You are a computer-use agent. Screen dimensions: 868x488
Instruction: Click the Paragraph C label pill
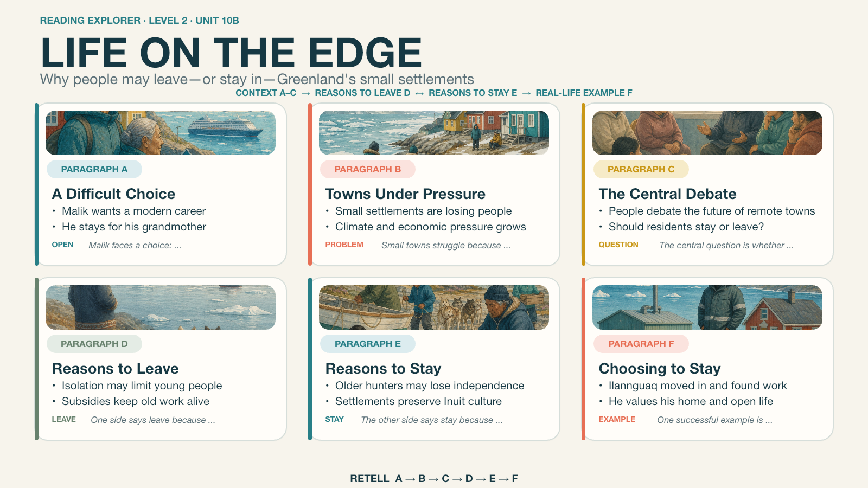(x=641, y=169)
